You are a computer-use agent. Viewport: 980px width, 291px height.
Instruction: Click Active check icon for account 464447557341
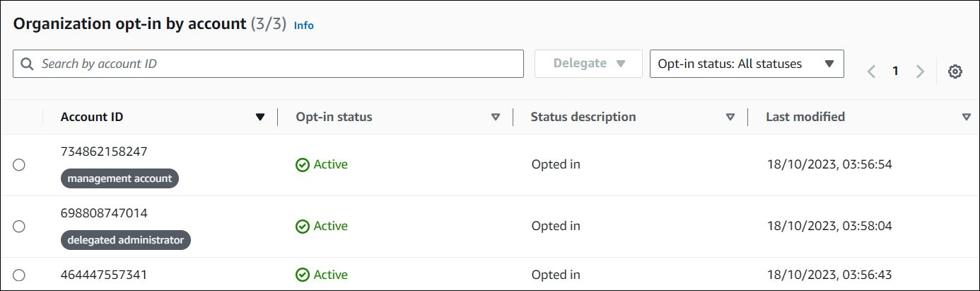point(303,275)
